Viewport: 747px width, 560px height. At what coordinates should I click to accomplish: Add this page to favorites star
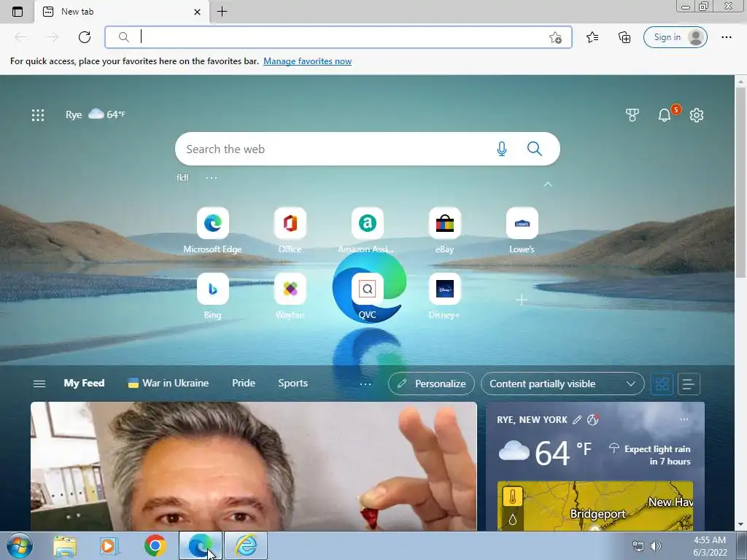coord(555,38)
